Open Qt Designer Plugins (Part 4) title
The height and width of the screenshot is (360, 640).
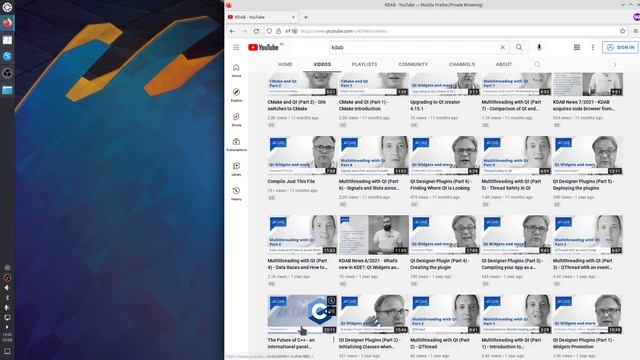(x=440, y=264)
